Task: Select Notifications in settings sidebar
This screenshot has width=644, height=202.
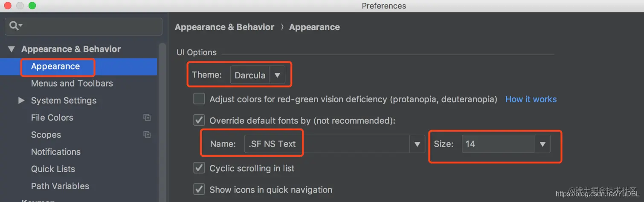Action: pos(56,152)
